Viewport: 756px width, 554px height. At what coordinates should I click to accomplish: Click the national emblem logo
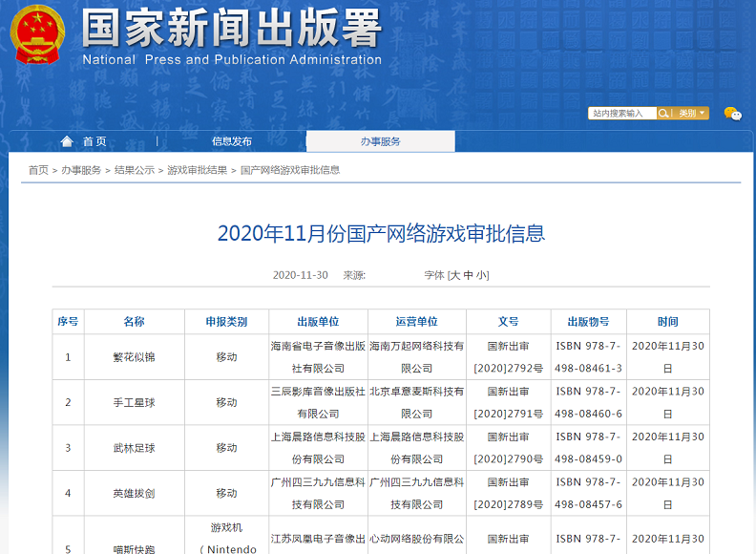pyautogui.click(x=38, y=35)
